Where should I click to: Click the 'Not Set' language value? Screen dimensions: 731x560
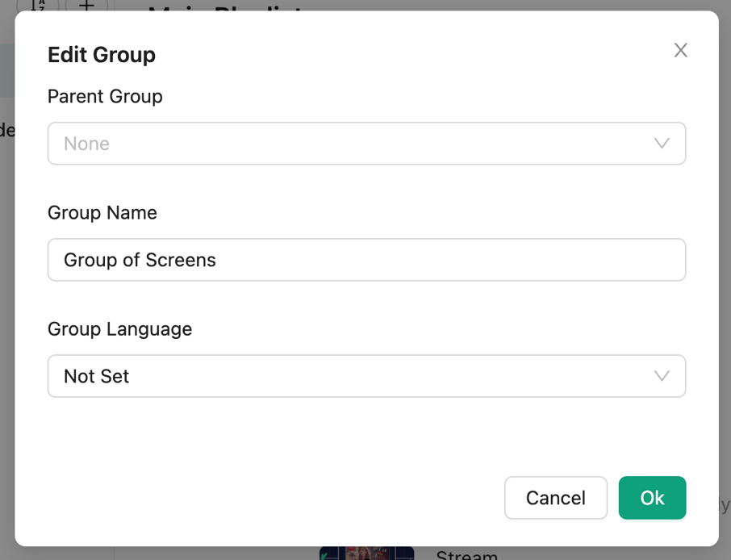[x=96, y=376]
